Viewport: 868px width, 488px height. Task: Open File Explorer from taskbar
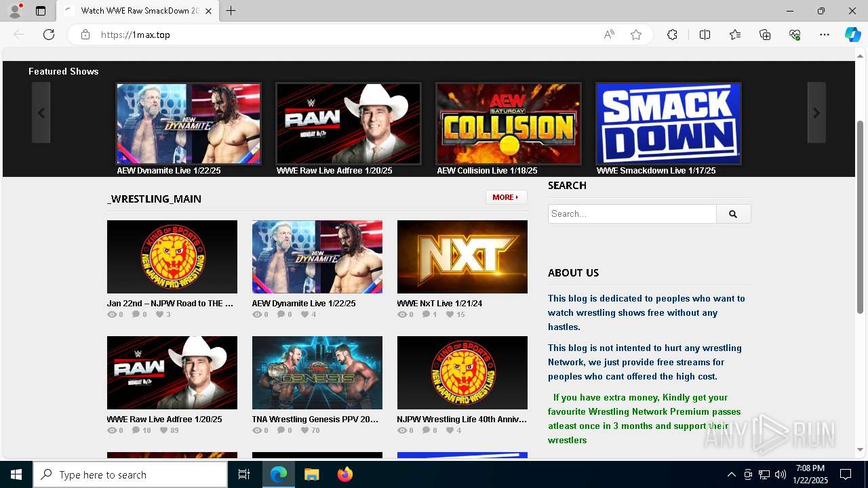311,474
